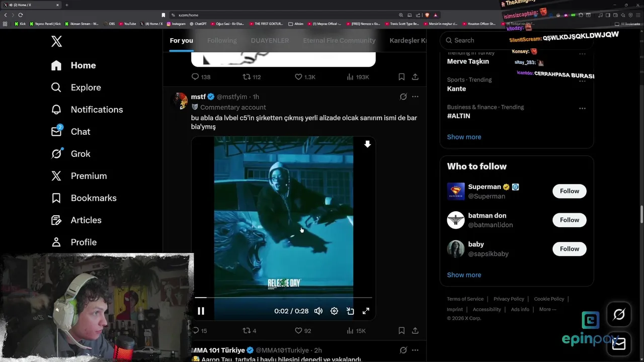Click the video download arrow icon
This screenshot has height=362, width=644.
(367, 144)
